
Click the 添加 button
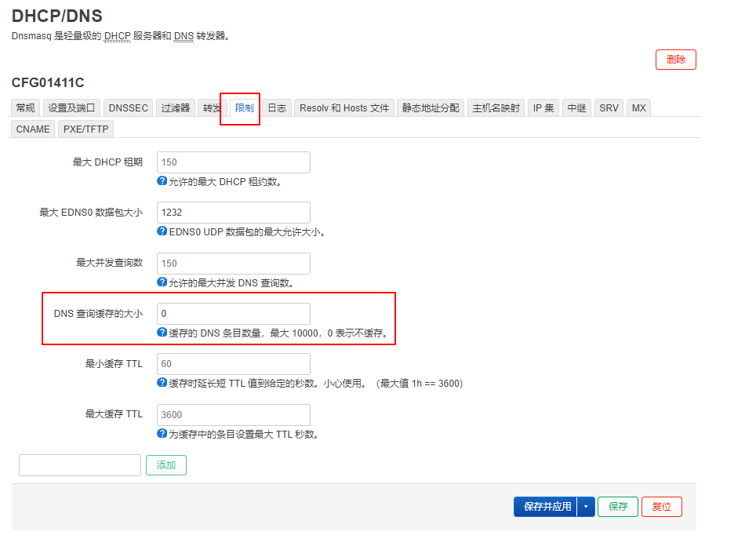click(x=165, y=465)
